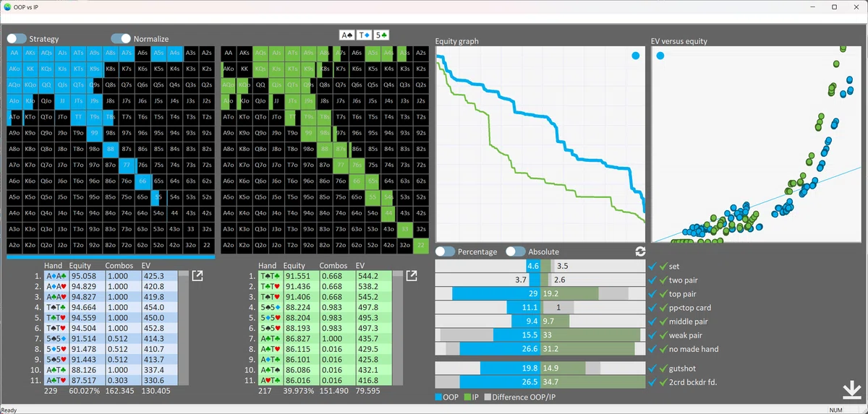Click the top pair bar showing 29
The image size is (868, 414).
496,294
